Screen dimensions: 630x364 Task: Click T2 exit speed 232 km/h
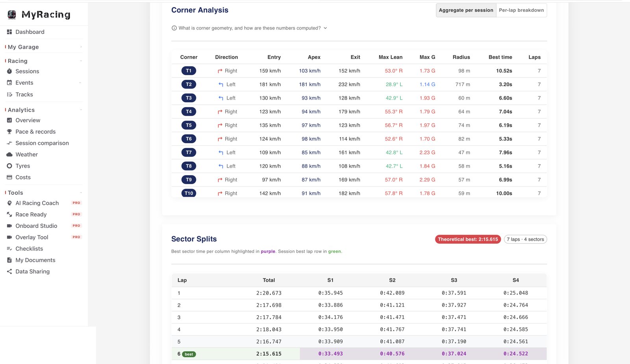click(349, 85)
